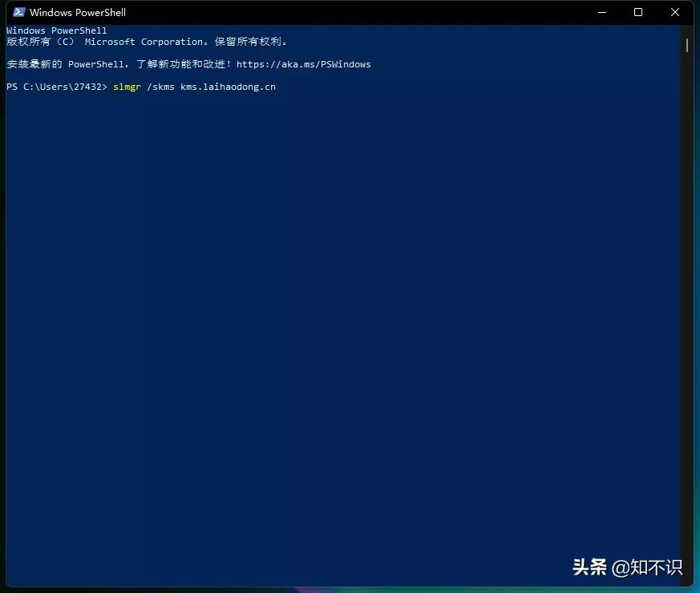Click the first 'Windows PowerShell' output line
The width and height of the screenshot is (700, 593).
[x=57, y=30]
